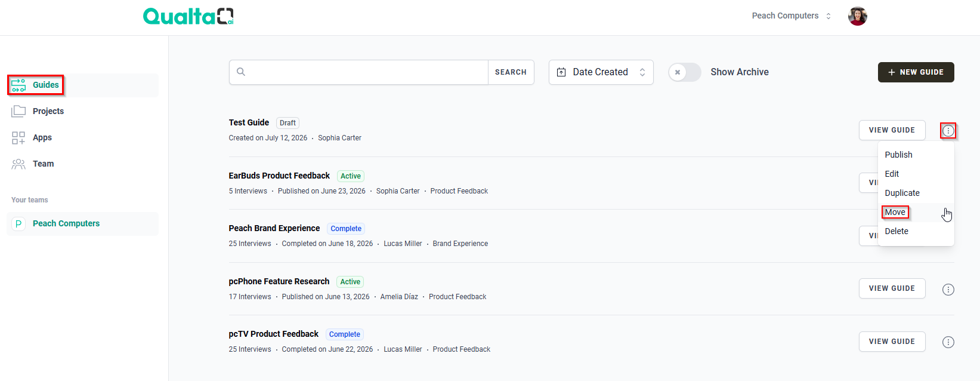Click '5 Interviews' under EarBuds Product Feedback
Image resolution: width=980 pixels, height=381 pixels.
pos(248,191)
